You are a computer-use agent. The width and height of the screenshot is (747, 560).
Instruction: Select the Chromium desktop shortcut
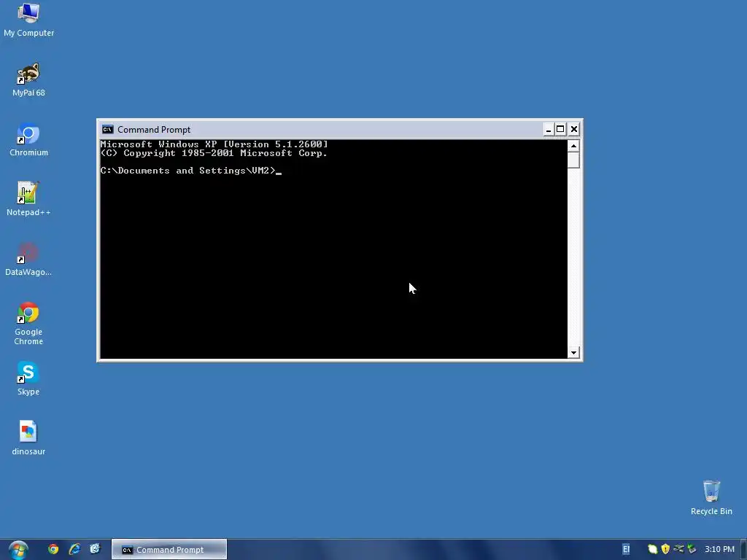(x=28, y=139)
